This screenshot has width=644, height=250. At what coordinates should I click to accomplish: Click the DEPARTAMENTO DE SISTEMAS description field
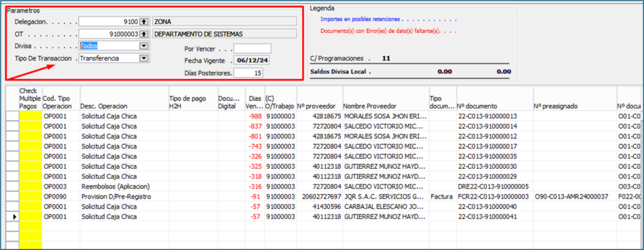[225, 34]
